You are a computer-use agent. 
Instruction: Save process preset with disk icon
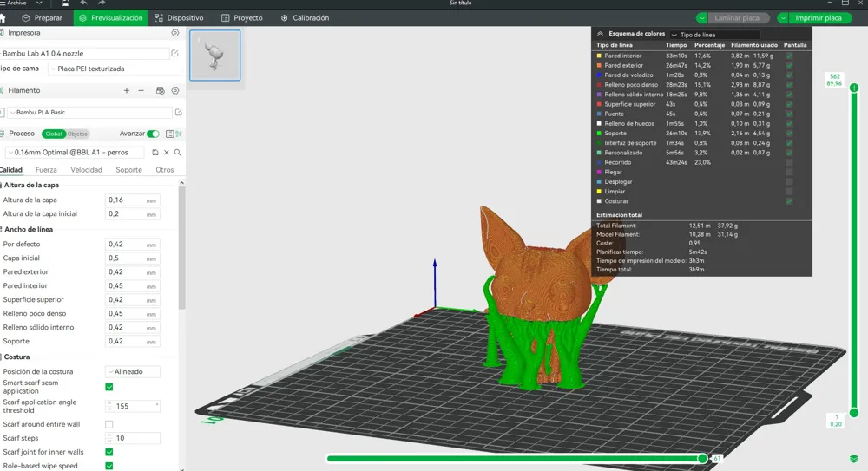[155, 152]
